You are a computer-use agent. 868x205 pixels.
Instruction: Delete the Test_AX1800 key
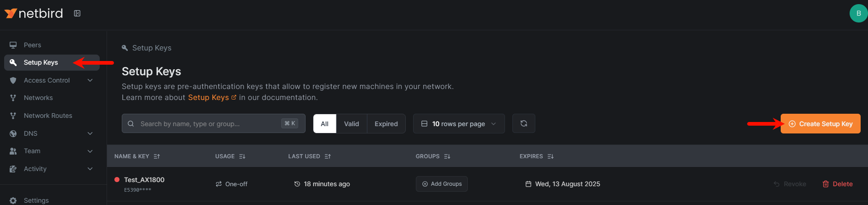[x=837, y=184]
